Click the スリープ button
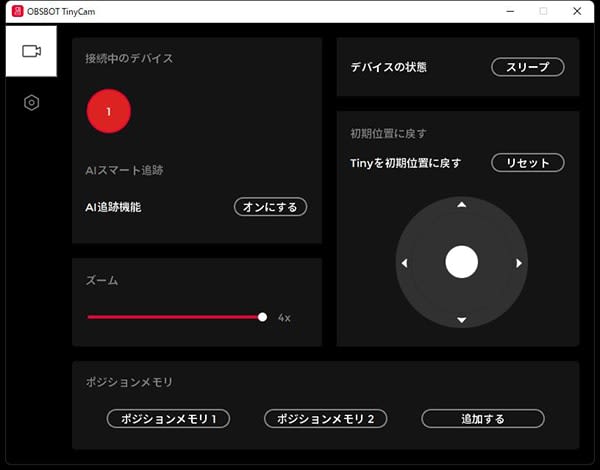 (528, 67)
